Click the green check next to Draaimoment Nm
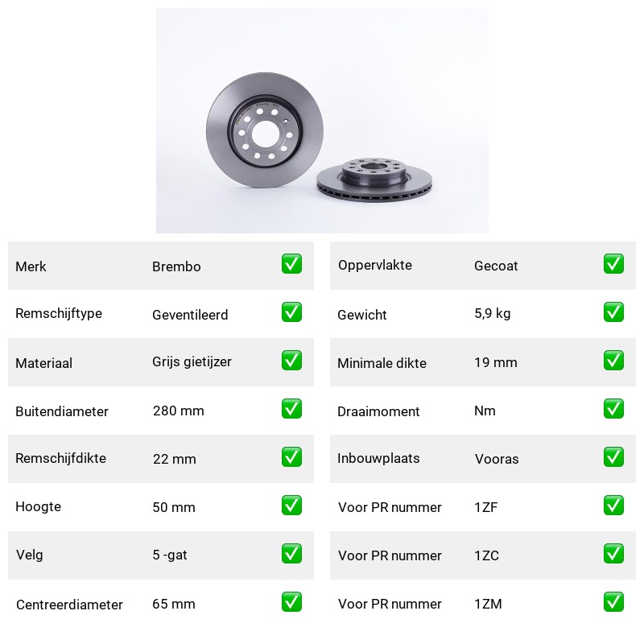This screenshot has width=644, height=644. click(613, 409)
